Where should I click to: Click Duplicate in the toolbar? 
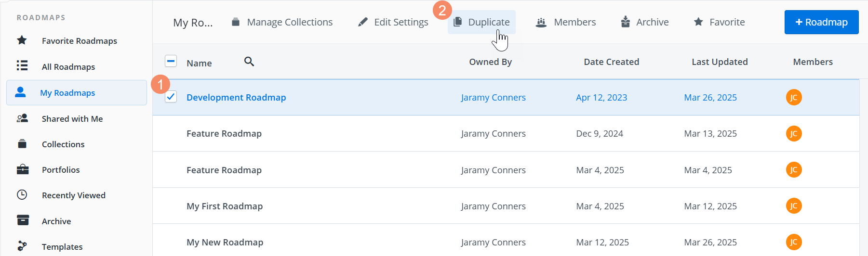coord(481,22)
